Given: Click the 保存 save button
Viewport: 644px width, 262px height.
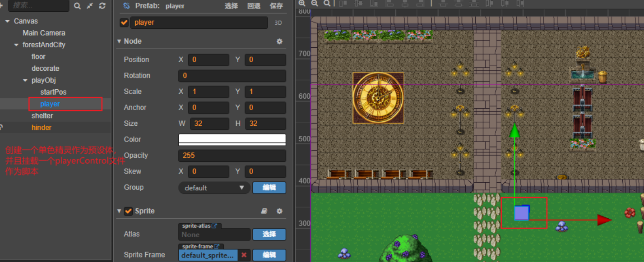Looking at the screenshot, I should point(277,6).
